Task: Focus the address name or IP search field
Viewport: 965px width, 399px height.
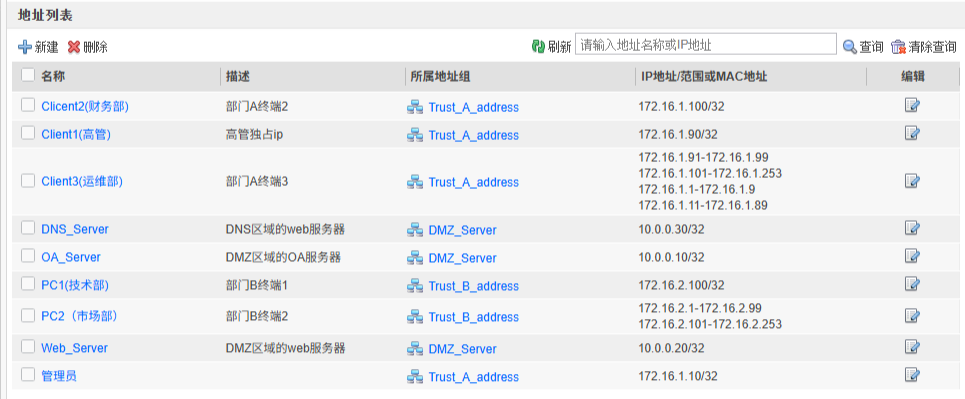Action: tap(705, 45)
